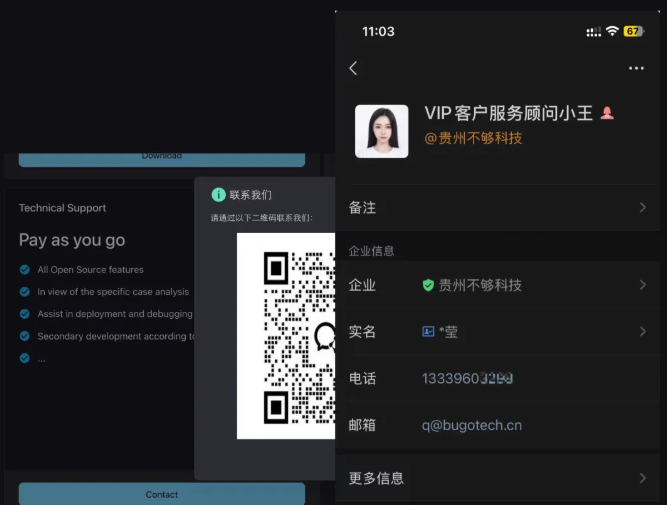Go back using the left chevron arrow
This screenshot has width=667, height=505.
coord(353,68)
